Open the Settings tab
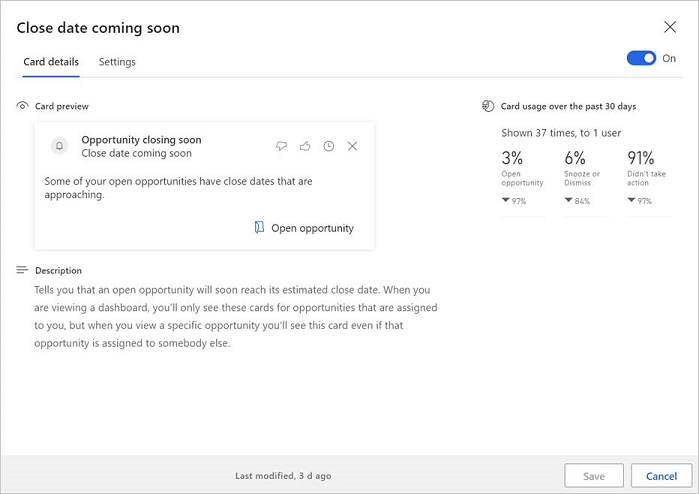Screen dimensions: 699x494 [117, 62]
